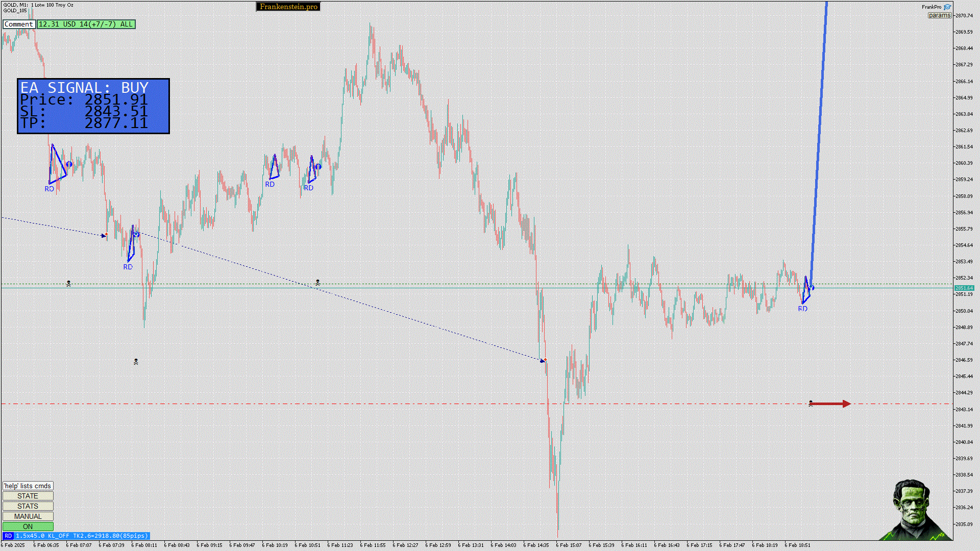The height and width of the screenshot is (551, 980).
Task: Open the Frankenstein.pro link banner
Action: click(x=288, y=7)
